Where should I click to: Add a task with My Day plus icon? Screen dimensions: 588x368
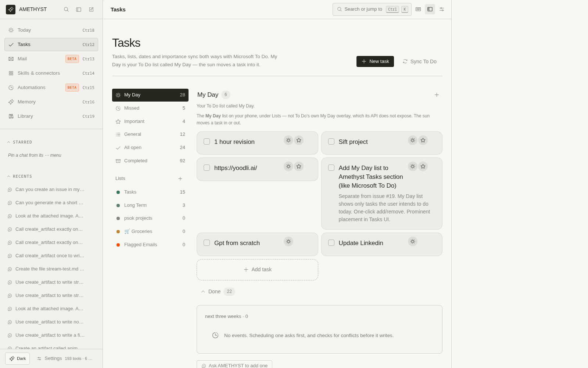click(437, 95)
